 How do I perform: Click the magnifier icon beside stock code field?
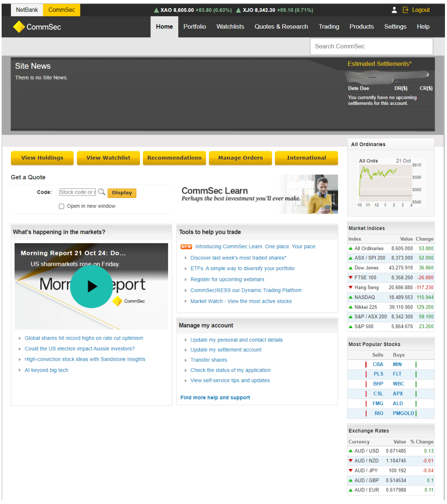(102, 192)
